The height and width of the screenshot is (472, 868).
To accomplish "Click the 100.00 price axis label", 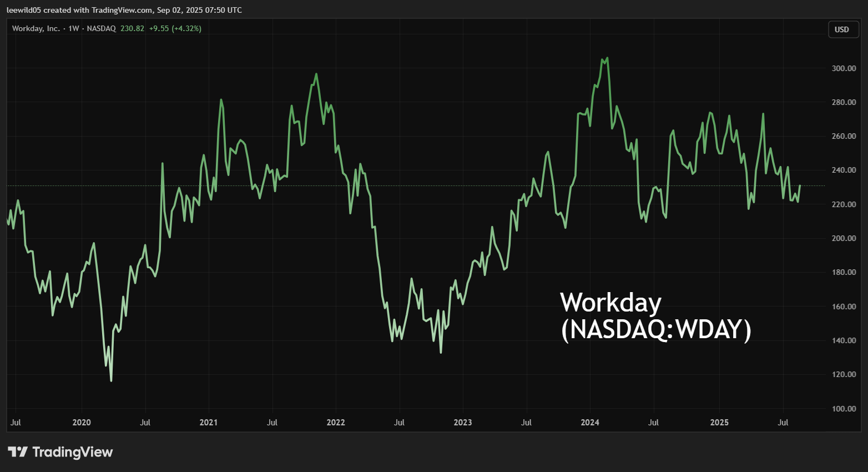I will pyautogui.click(x=844, y=409).
